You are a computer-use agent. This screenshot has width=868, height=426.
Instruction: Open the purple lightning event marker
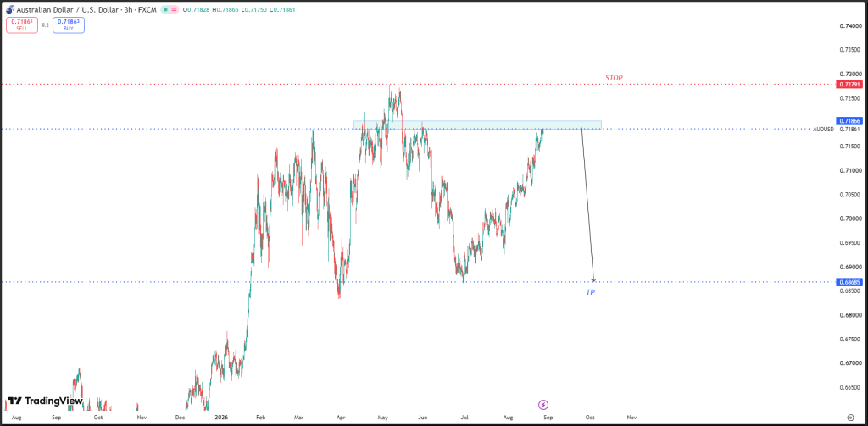pyautogui.click(x=543, y=405)
